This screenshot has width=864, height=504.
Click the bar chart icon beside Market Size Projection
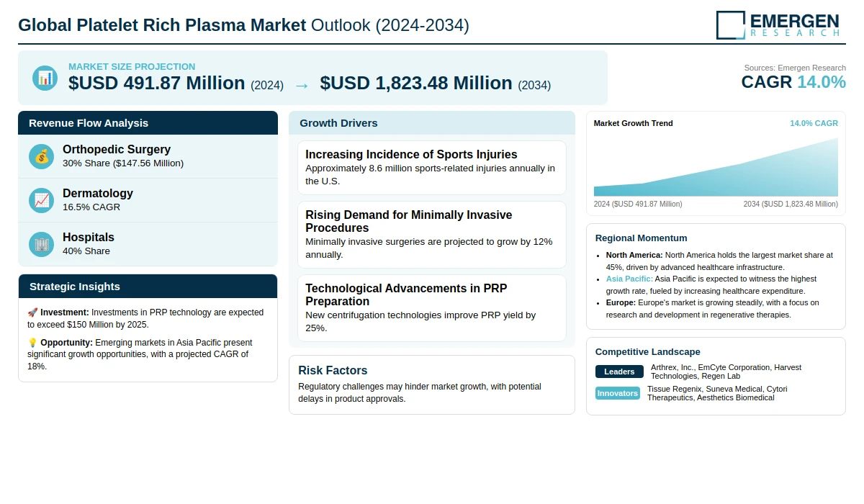coord(45,78)
